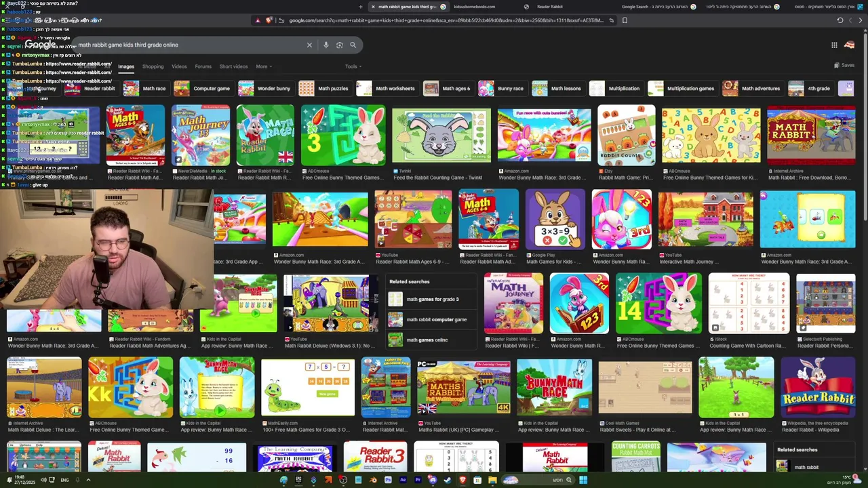Screen dimensions: 868x488
Task: Focus the Google search input field
Action: coord(190,45)
